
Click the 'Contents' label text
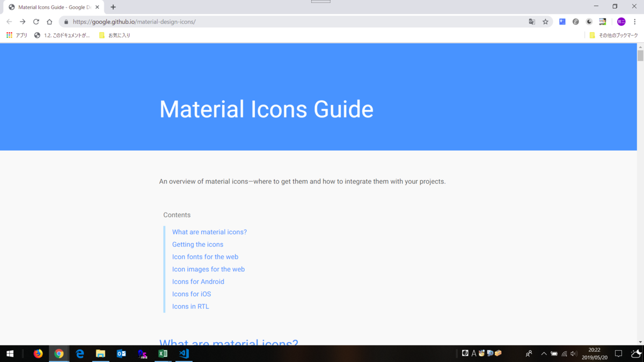tap(177, 215)
